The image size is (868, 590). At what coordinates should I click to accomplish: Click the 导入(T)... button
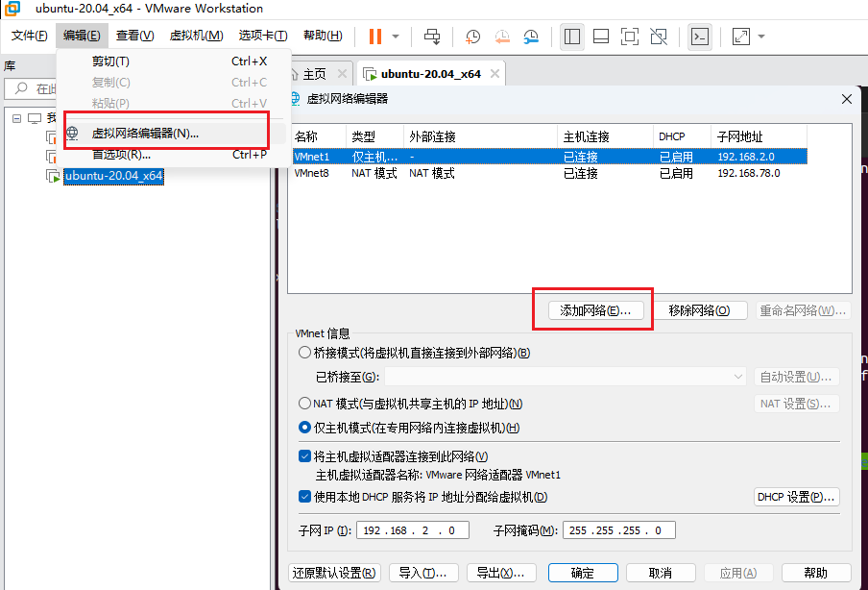coord(423,573)
